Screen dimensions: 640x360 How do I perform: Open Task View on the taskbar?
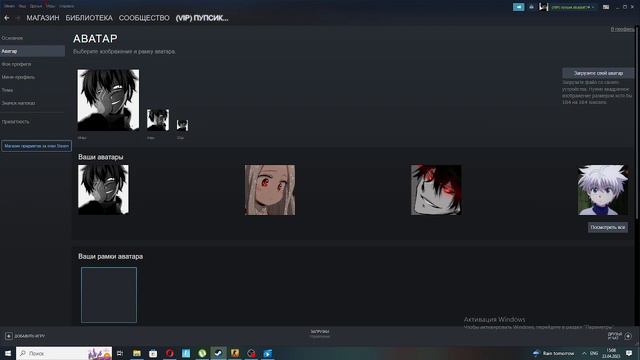(x=120, y=353)
